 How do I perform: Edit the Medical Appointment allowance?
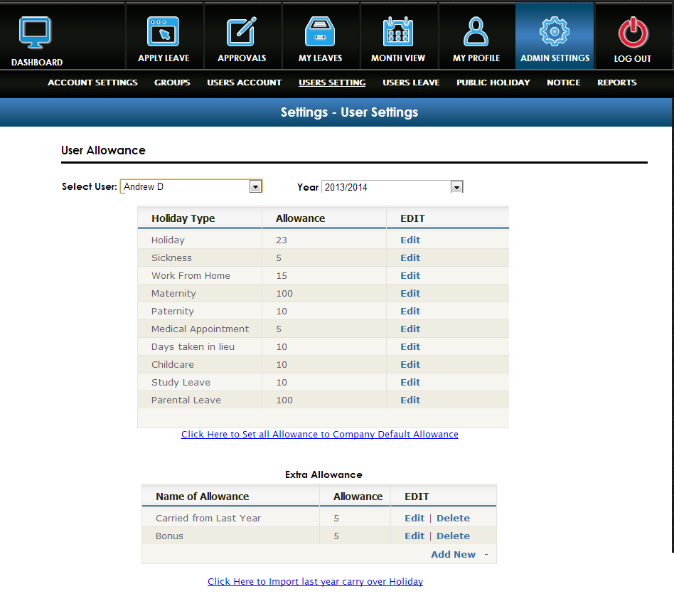410,329
